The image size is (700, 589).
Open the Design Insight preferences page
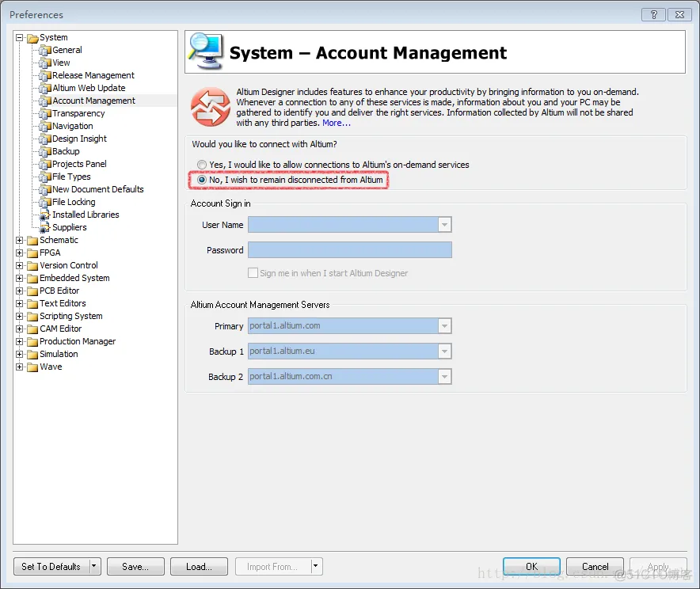pos(79,139)
